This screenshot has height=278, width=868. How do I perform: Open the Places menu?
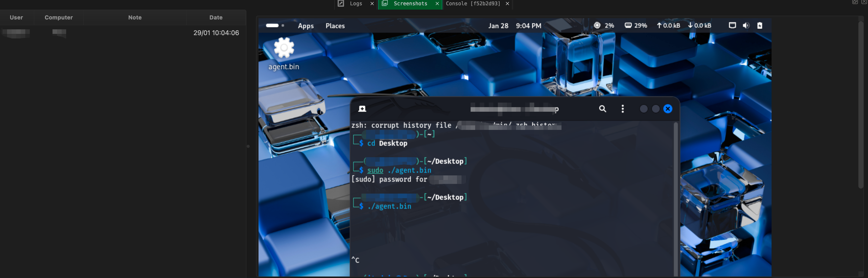click(335, 26)
